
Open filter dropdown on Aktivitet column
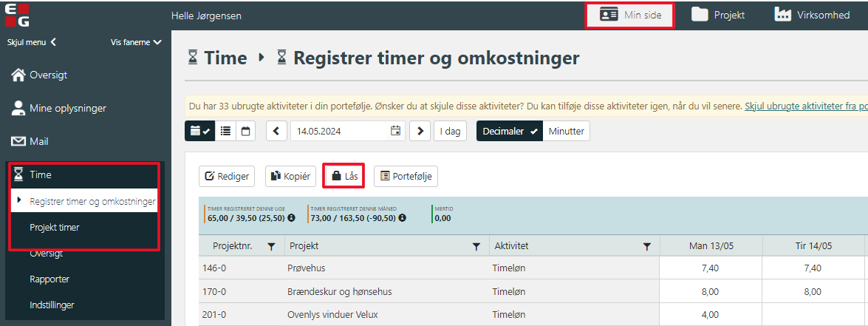click(x=647, y=246)
